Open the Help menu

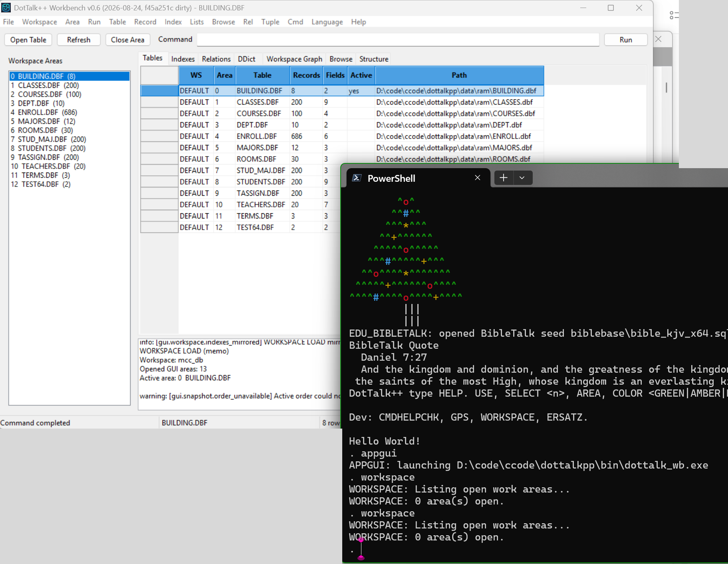[358, 22]
